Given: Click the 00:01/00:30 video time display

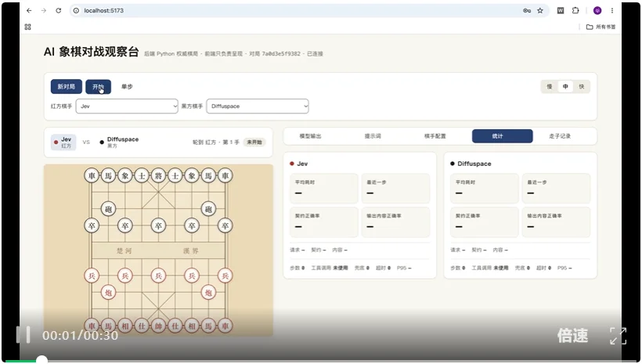Looking at the screenshot, I should point(80,336).
